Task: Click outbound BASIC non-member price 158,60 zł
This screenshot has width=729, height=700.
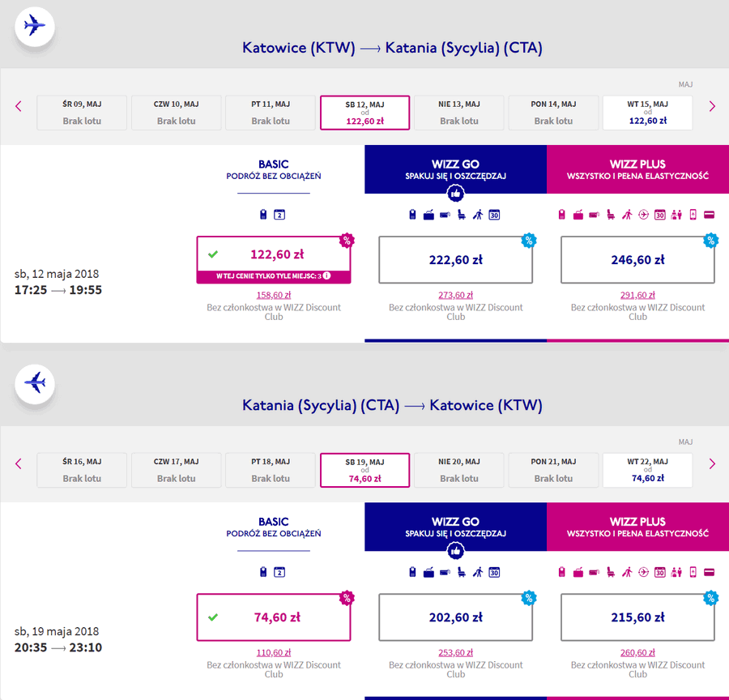Action: click(274, 295)
